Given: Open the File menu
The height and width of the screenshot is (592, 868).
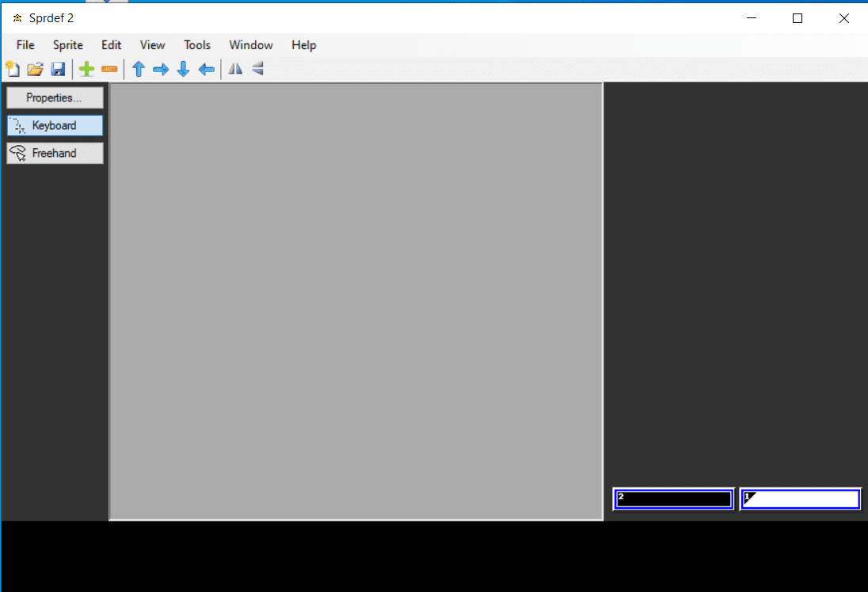Looking at the screenshot, I should click(x=25, y=45).
